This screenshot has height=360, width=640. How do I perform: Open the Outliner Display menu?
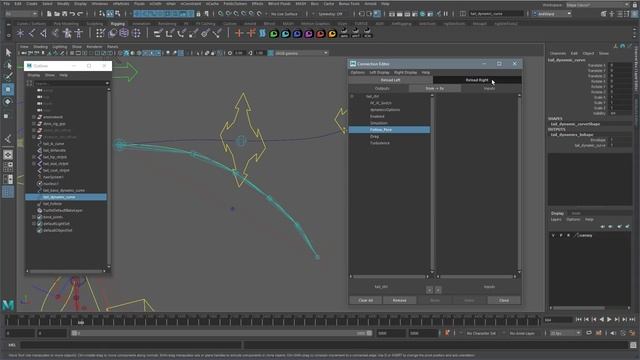(33, 75)
